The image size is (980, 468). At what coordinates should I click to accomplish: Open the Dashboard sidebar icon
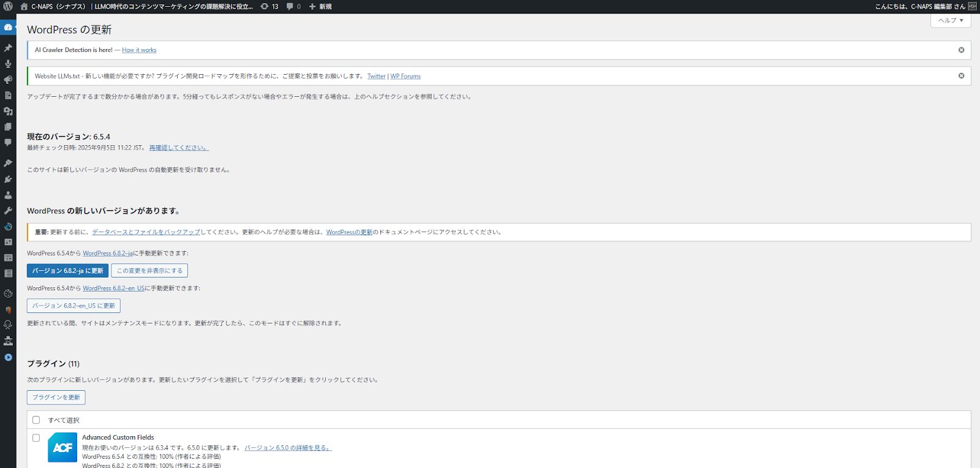coord(8,27)
